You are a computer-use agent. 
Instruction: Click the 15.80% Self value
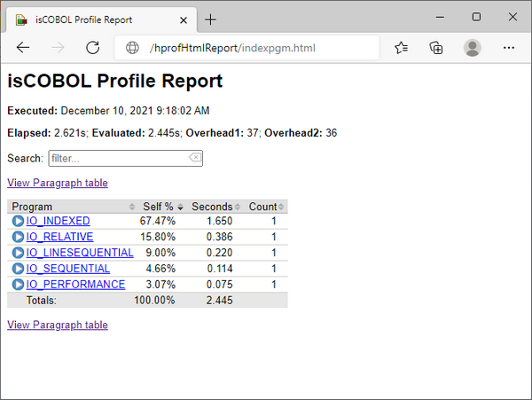[158, 237]
